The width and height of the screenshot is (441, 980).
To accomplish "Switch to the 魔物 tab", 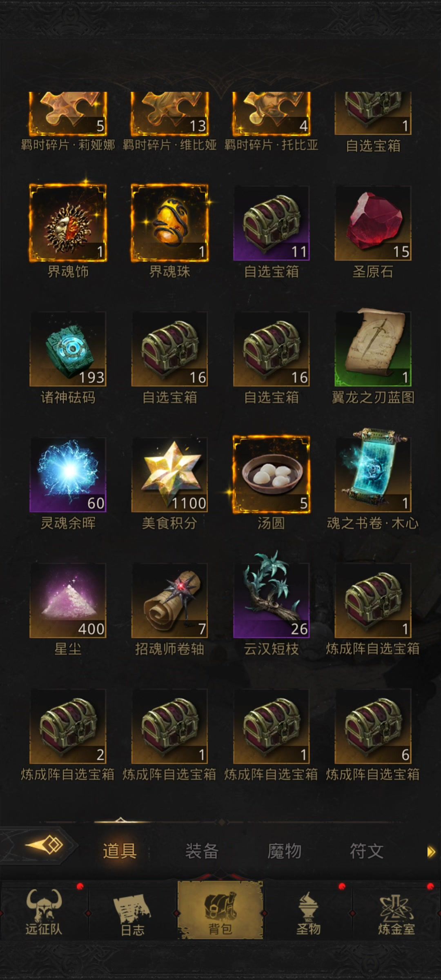I will click(284, 851).
